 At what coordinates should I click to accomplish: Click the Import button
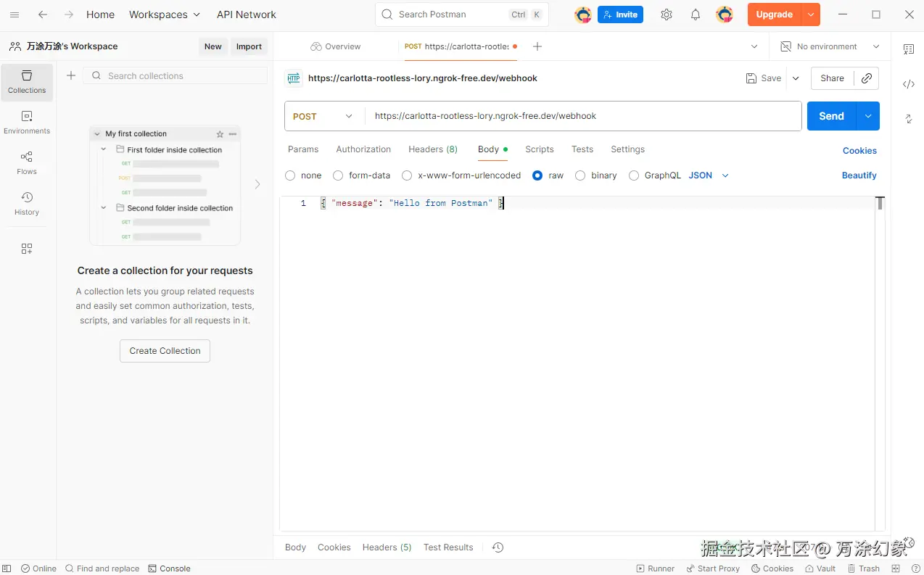pos(249,46)
